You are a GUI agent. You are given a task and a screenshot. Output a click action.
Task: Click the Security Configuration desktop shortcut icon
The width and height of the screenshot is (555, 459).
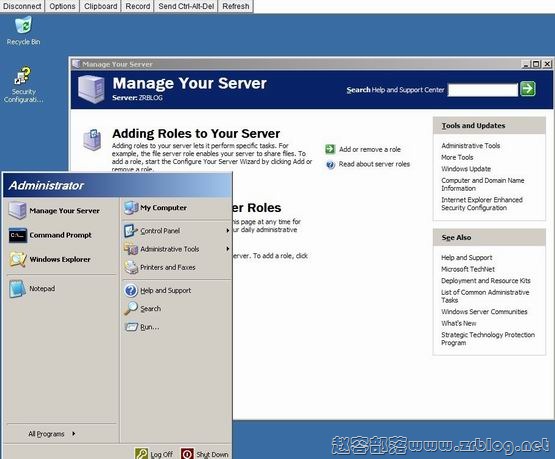[x=23, y=76]
